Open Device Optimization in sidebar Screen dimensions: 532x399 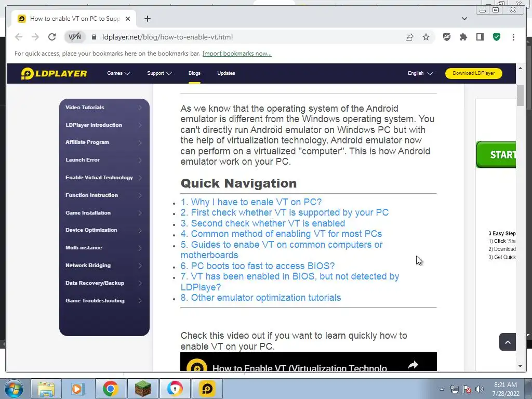[104, 230]
